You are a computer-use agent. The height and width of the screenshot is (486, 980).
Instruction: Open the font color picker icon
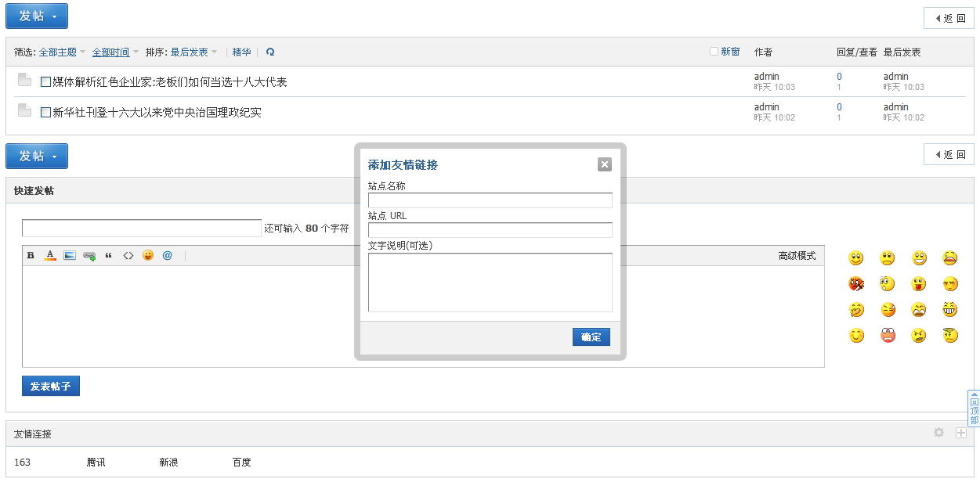[x=50, y=255]
